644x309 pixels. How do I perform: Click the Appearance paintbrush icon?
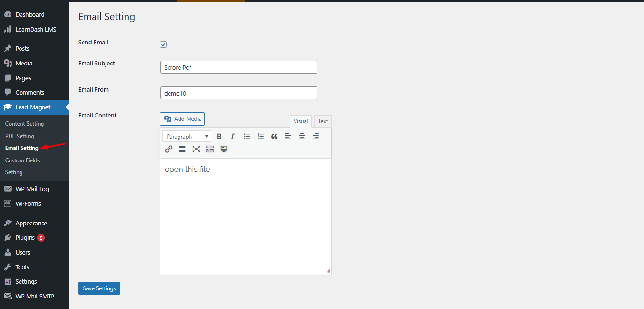[x=8, y=223]
